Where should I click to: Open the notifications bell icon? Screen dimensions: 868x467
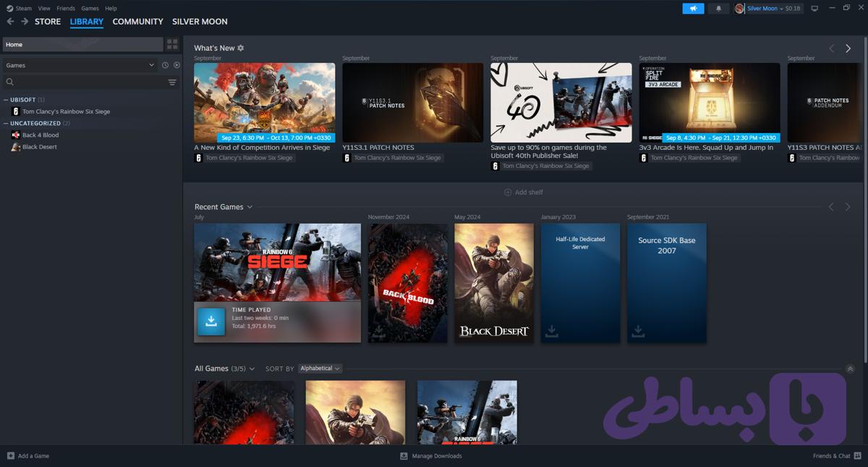[x=718, y=9]
